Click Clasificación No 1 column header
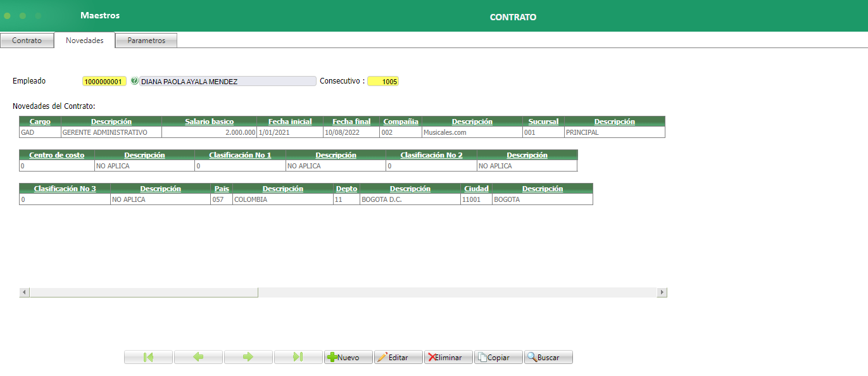Screen dimensions: 868x376 click(240, 155)
